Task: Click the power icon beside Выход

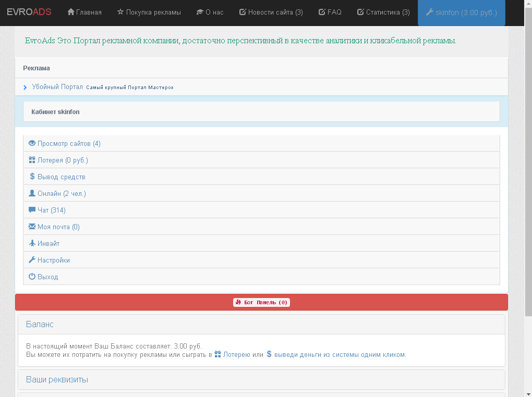Action: pos(32,277)
